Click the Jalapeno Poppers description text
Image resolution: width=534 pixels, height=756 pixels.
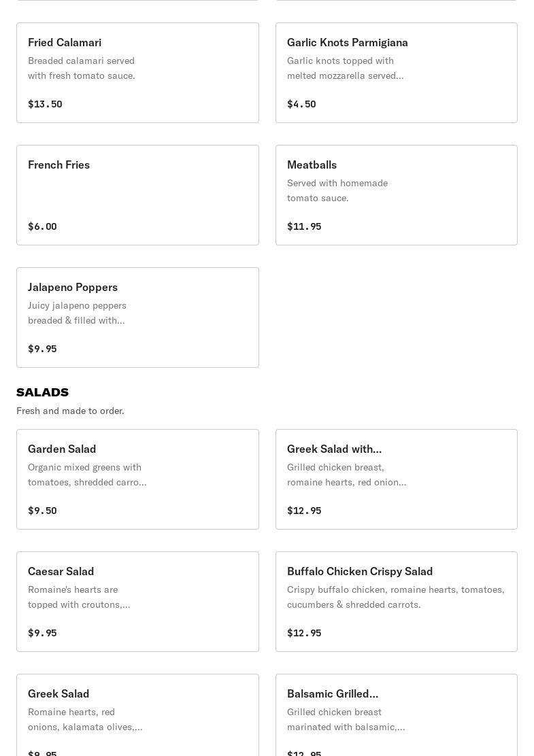click(77, 313)
